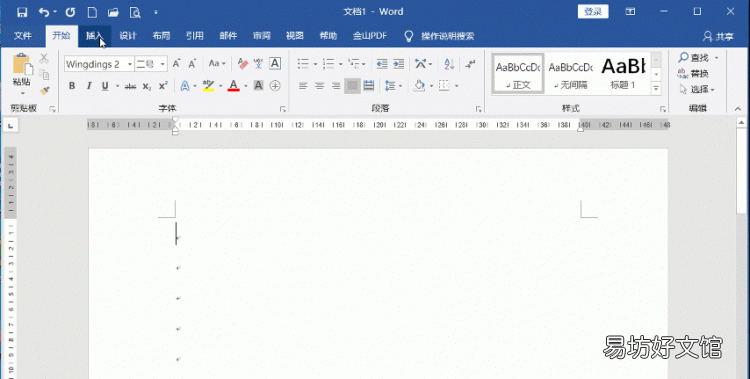Viewport: 750px width, 379px height.
Task: Click the Format Painter brush icon
Action: coord(44,90)
